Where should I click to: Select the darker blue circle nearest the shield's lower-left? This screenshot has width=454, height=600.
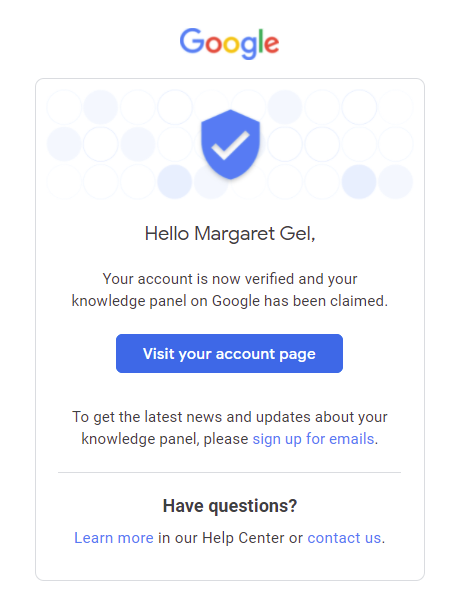pyautogui.click(x=175, y=182)
